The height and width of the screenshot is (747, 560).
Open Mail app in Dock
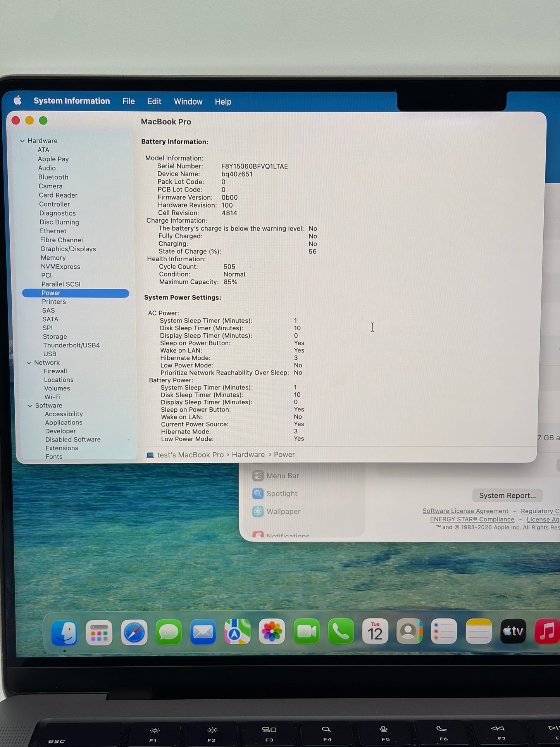(203, 632)
